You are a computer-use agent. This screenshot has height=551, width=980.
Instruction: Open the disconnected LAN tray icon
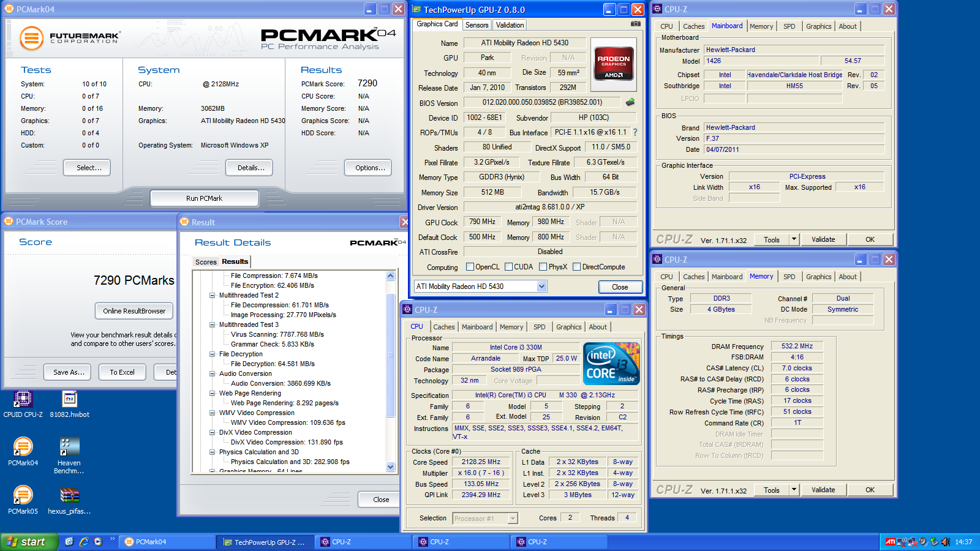pyautogui.click(x=912, y=542)
